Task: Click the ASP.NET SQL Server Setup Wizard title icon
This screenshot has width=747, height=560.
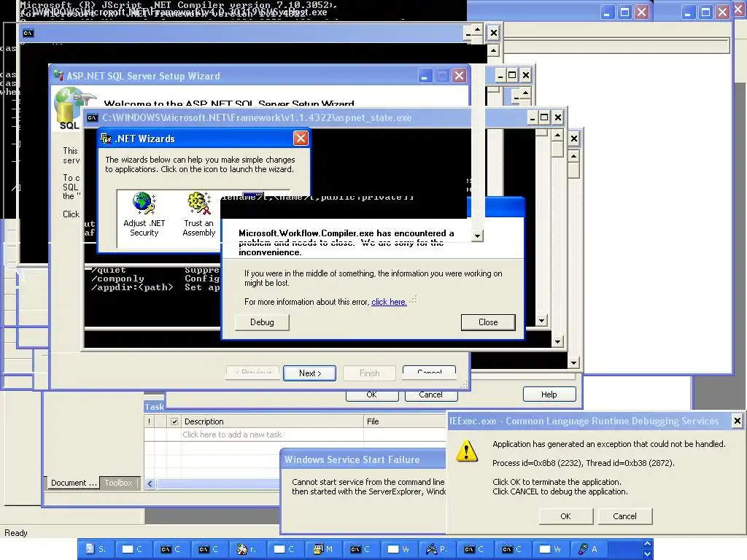Action: tap(58, 75)
